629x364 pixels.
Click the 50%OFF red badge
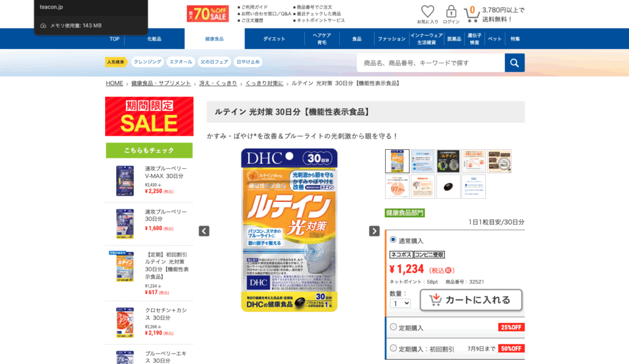click(511, 349)
